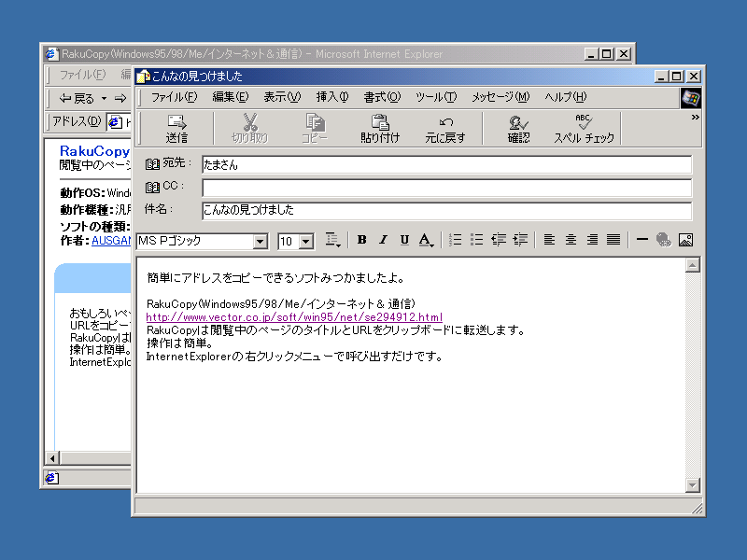Open the 表示(V) menu
747x560 pixels.
tap(282, 97)
